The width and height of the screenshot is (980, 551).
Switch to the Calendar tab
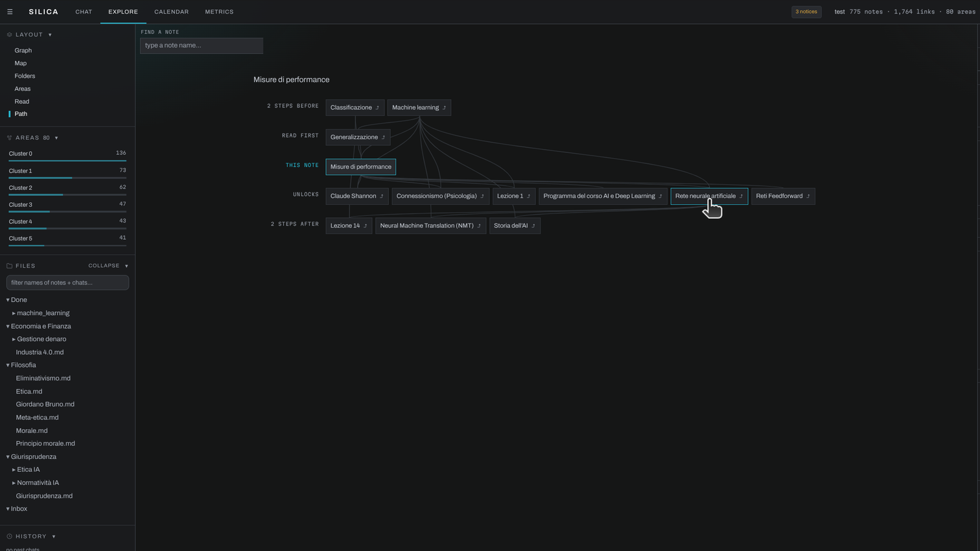(x=172, y=12)
